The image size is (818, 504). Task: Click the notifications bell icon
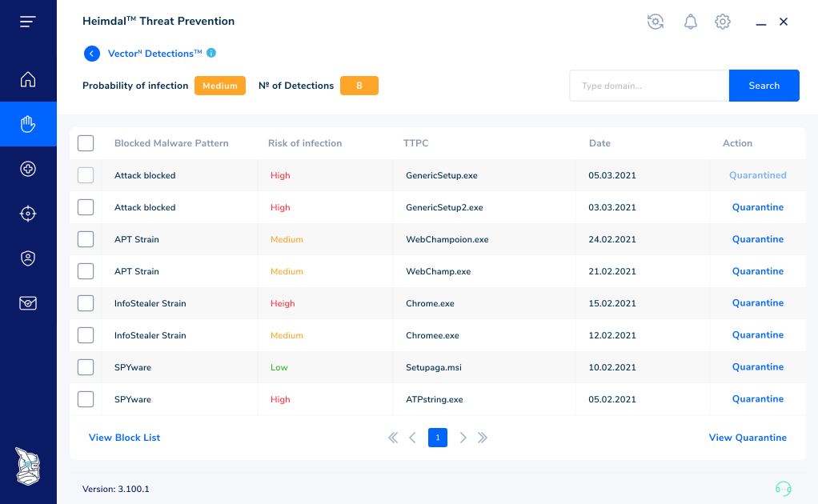point(690,22)
